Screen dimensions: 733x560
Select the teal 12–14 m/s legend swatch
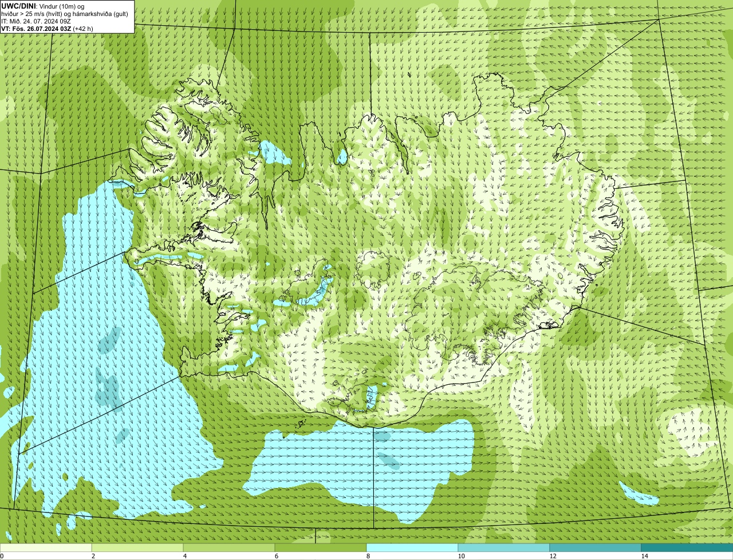[x=596, y=547]
